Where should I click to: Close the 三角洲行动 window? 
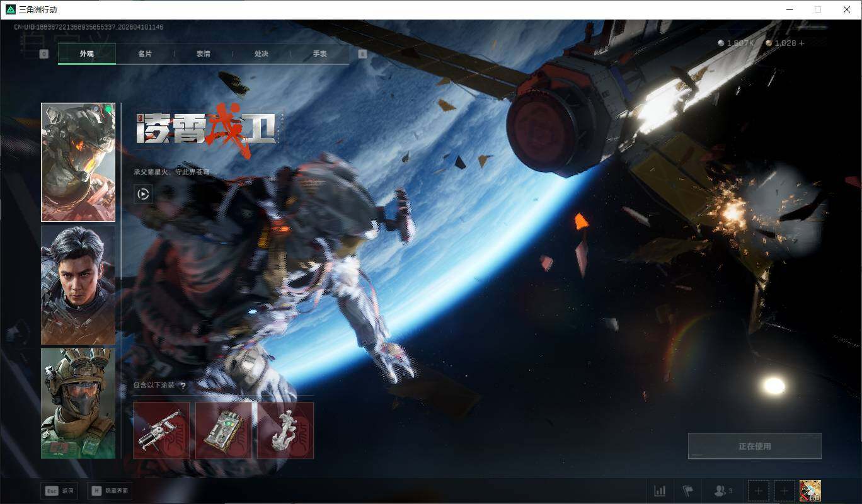click(x=847, y=9)
